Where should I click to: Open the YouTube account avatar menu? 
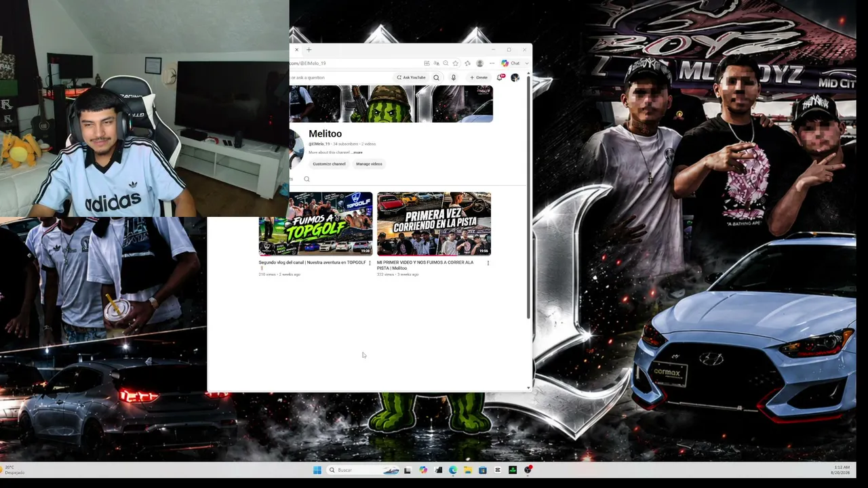(x=515, y=77)
